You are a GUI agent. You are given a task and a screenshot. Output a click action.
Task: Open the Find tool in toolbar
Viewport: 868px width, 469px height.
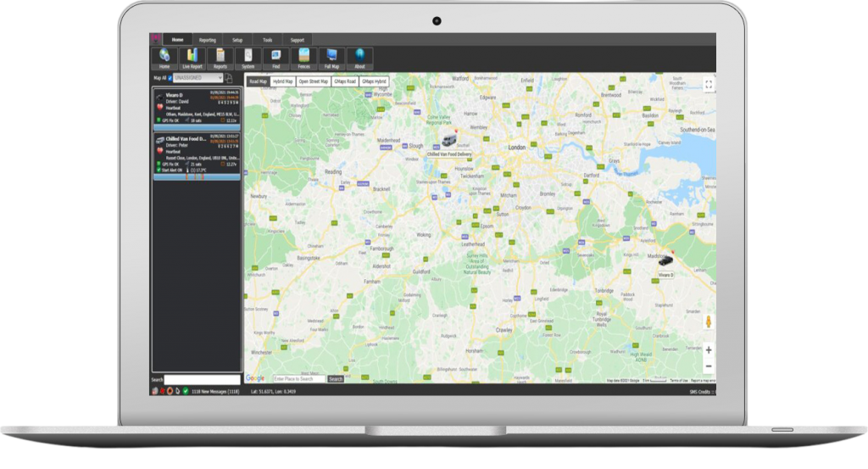pos(275,58)
